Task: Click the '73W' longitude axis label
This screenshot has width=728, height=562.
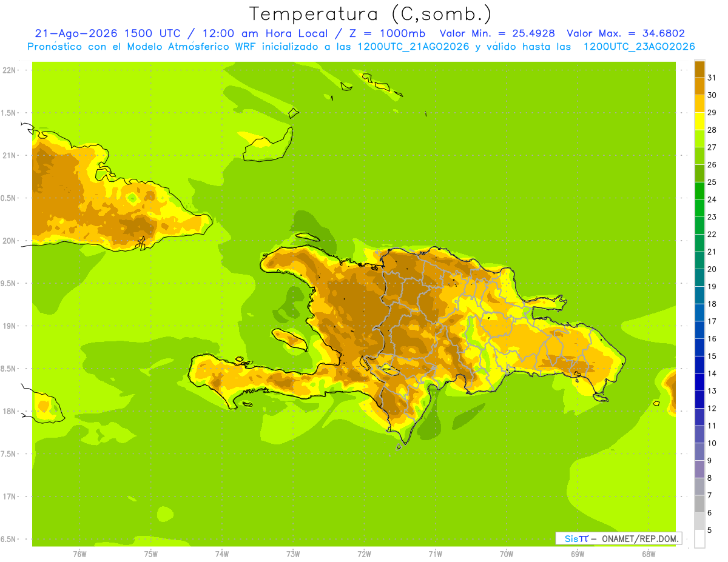Action: click(x=293, y=554)
